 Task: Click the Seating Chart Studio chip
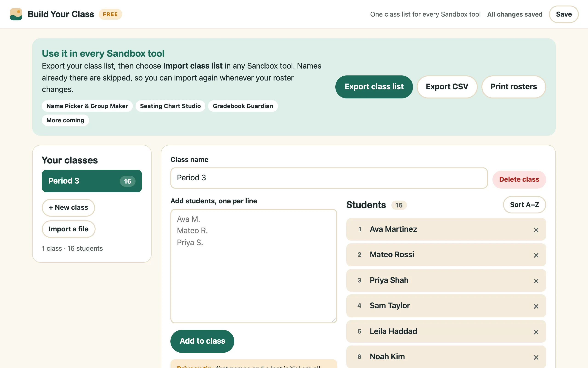tap(170, 106)
